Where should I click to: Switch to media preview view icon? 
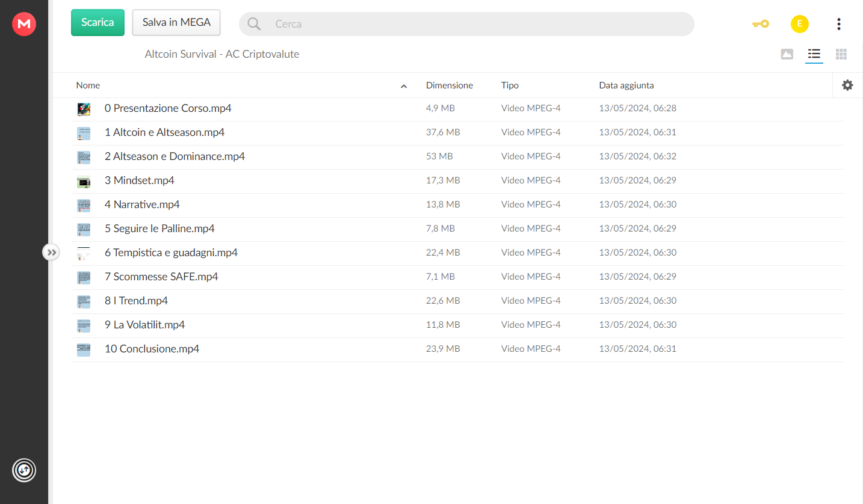787,54
